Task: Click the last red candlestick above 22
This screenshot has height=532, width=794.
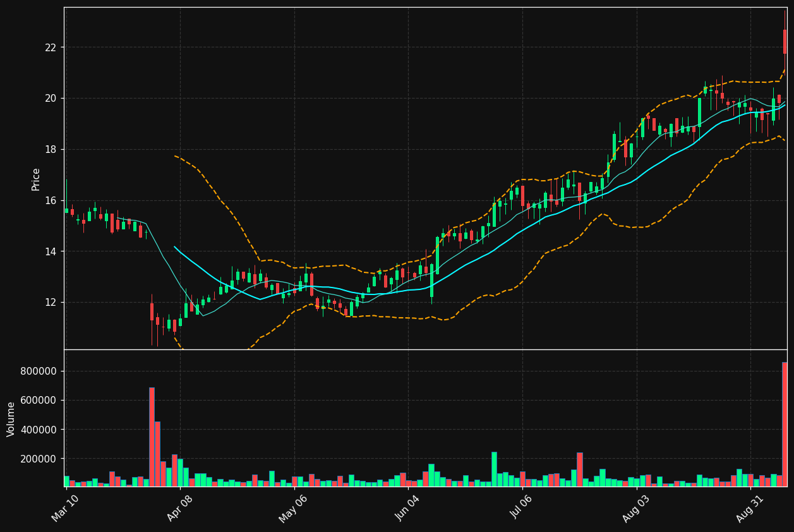Action: (785, 42)
